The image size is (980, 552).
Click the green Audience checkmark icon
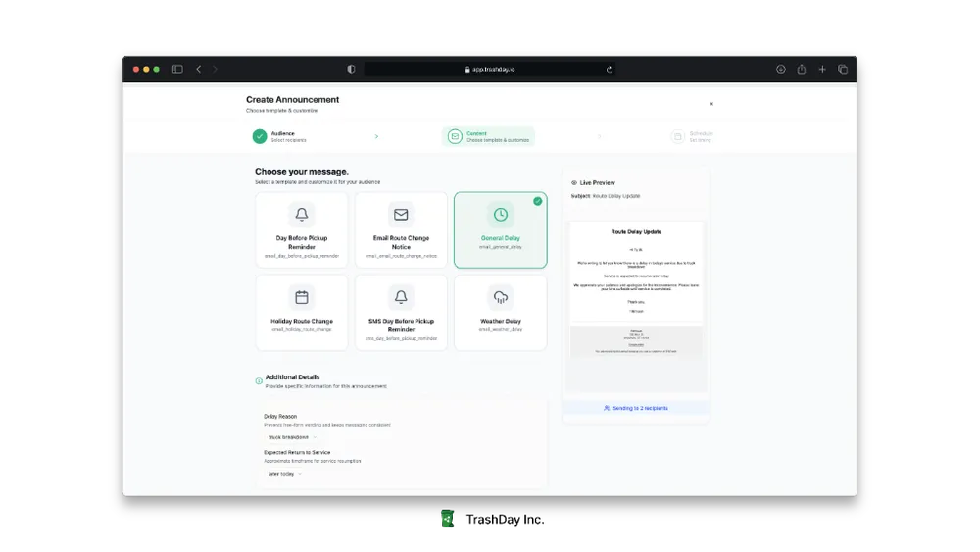(260, 136)
